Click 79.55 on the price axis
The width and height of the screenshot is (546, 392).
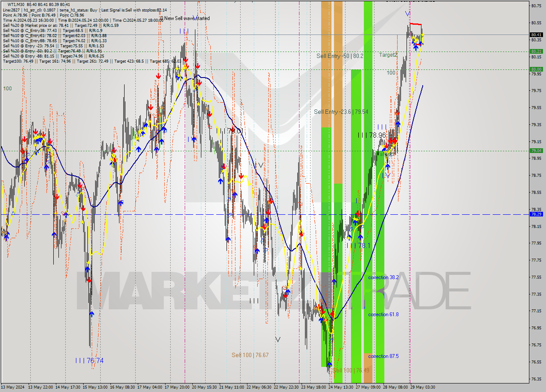[x=536, y=107]
